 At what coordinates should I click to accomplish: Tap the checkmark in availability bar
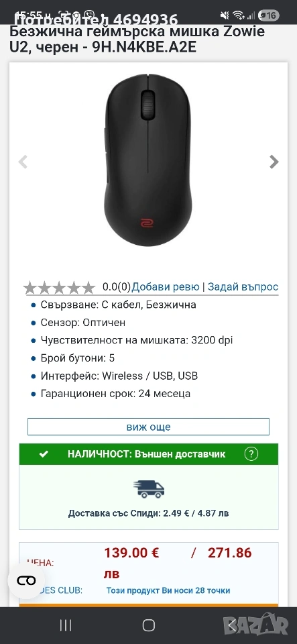click(43, 454)
